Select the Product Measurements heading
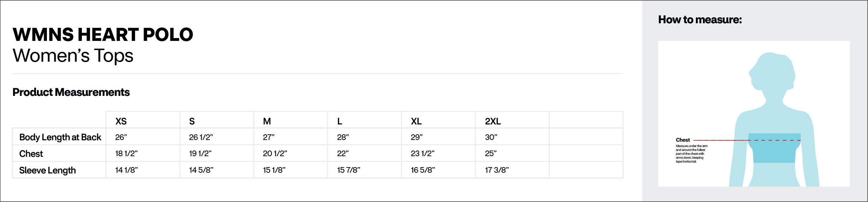 click(x=71, y=92)
